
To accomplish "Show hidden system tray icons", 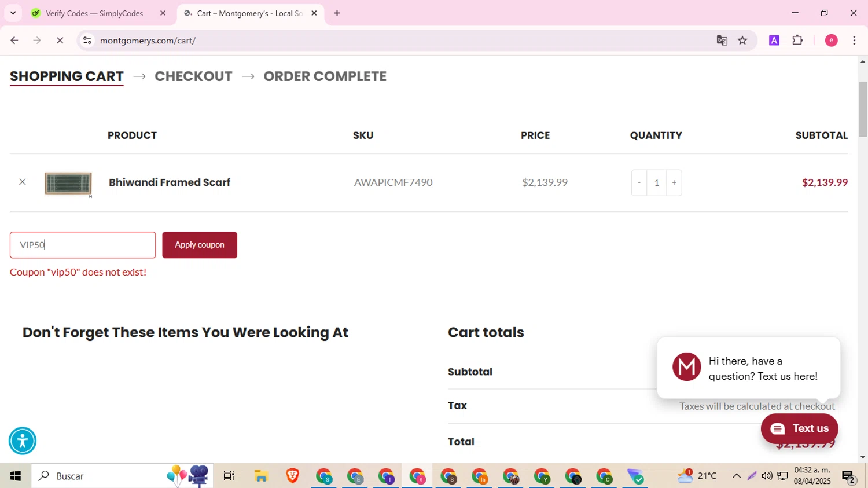I will tap(736, 476).
